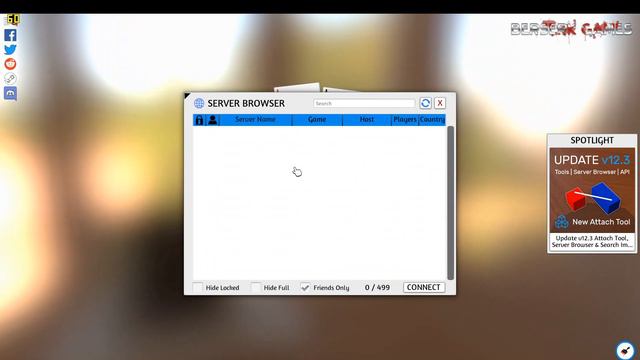This screenshot has height=360, width=640.
Task: Sort by the padlock locked column
Action: click(199, 120)
